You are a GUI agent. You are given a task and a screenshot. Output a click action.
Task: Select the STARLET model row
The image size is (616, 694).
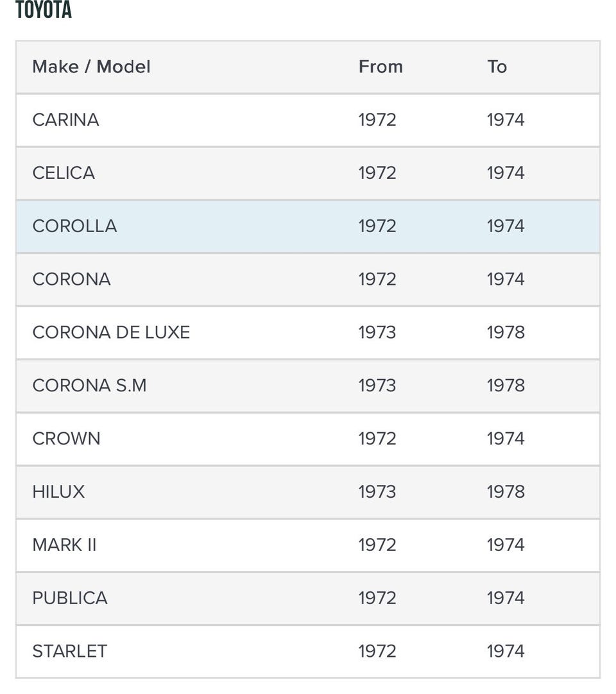click(69, 651)
